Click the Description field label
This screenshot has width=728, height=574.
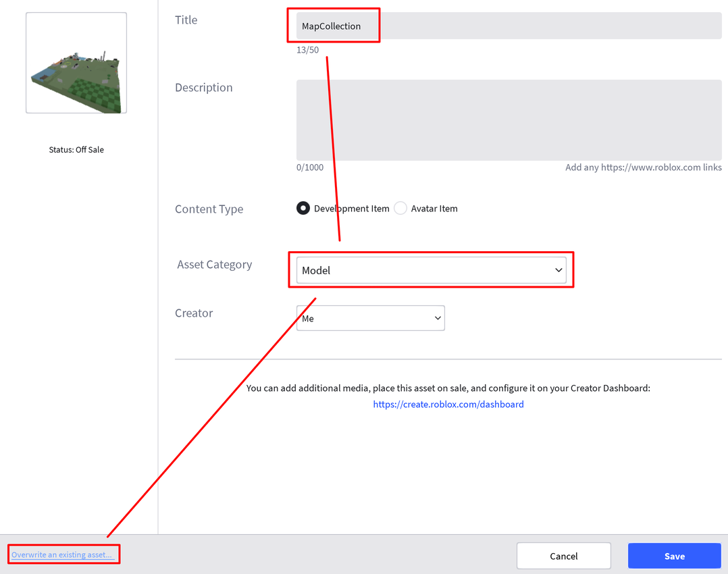[x=203, y=88]
